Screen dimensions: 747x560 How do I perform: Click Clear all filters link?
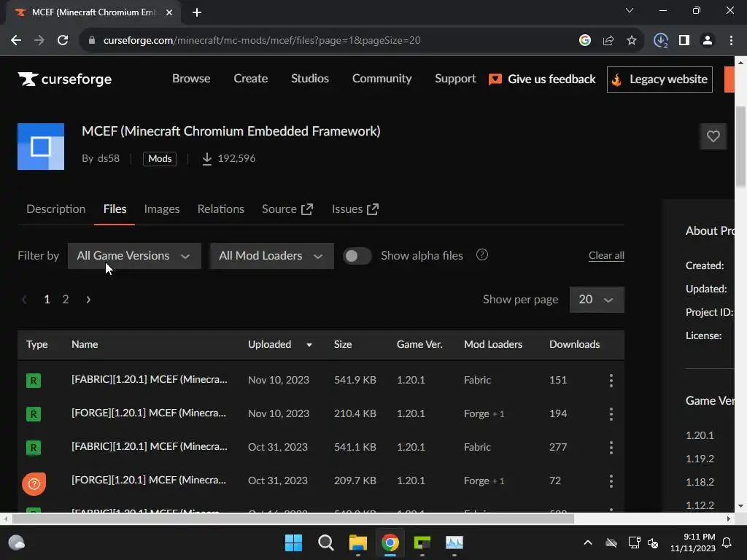click(x=606, y=255)
